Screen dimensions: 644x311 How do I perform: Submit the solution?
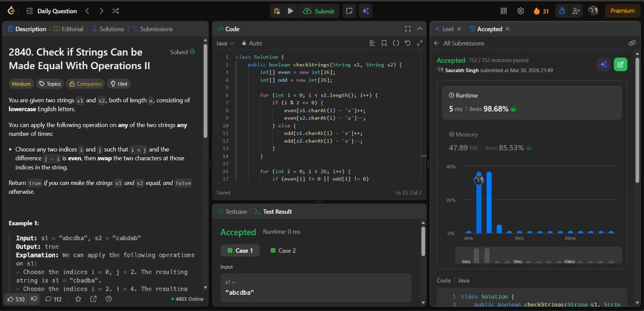pyautogui.click(x=319, y=11)
